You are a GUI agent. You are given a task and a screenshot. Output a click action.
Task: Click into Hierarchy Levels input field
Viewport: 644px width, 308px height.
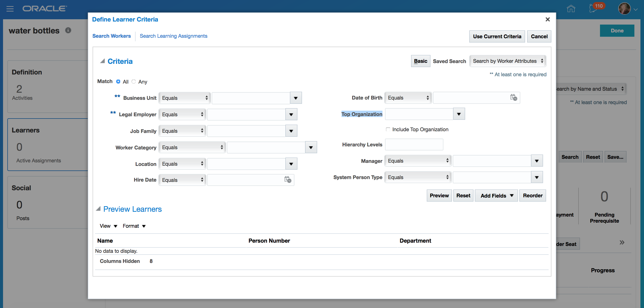pyautogui.click(x=414, y=145)
